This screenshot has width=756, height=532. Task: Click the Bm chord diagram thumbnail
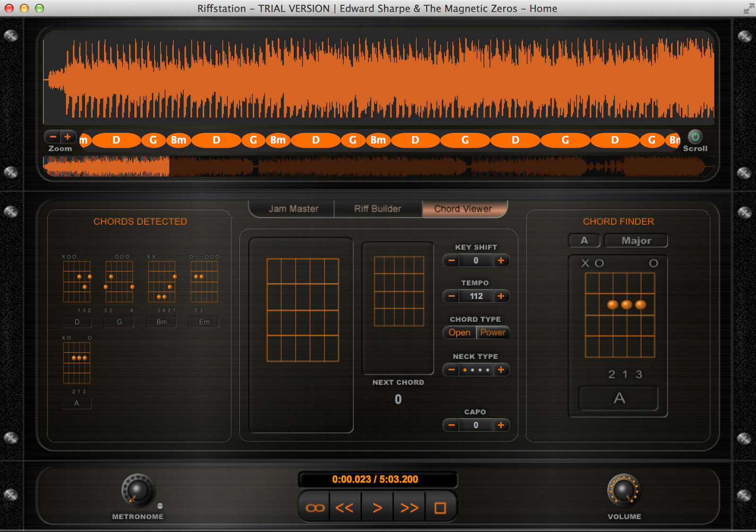(162, 282)
